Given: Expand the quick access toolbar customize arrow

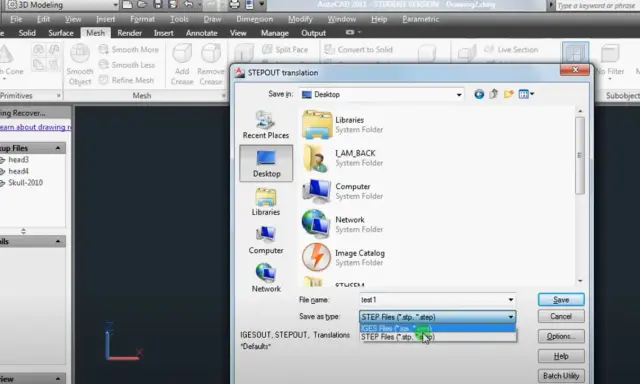Looking at the screenshot, I should pyautogui.click(x=262, y=5).
